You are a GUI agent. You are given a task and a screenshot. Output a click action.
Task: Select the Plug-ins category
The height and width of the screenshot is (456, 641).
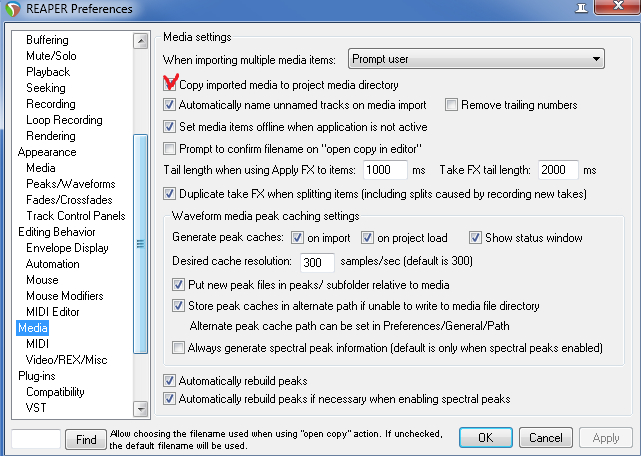[36, 375]
